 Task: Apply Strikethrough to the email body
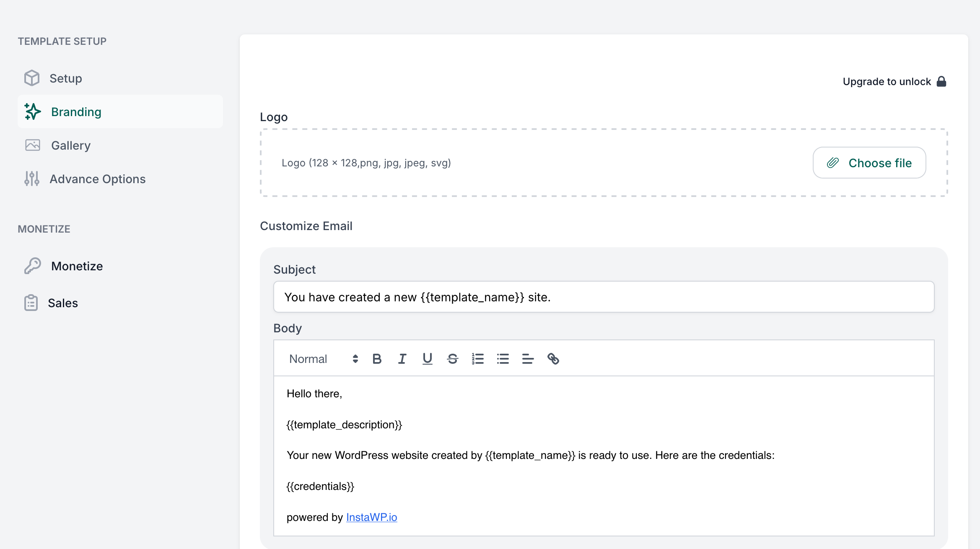click(452, 359)
